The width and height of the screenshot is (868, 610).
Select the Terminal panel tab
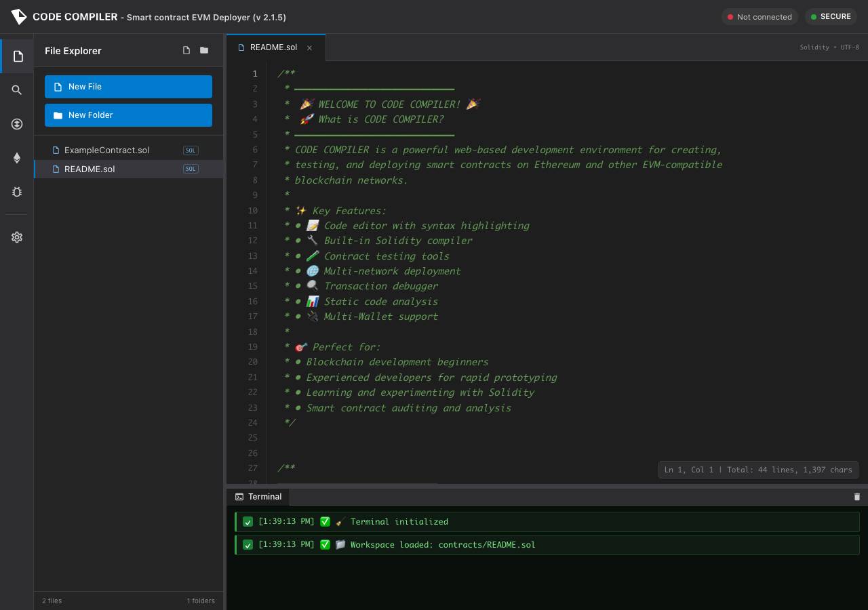pyautogui.click(x=258, y=497)
